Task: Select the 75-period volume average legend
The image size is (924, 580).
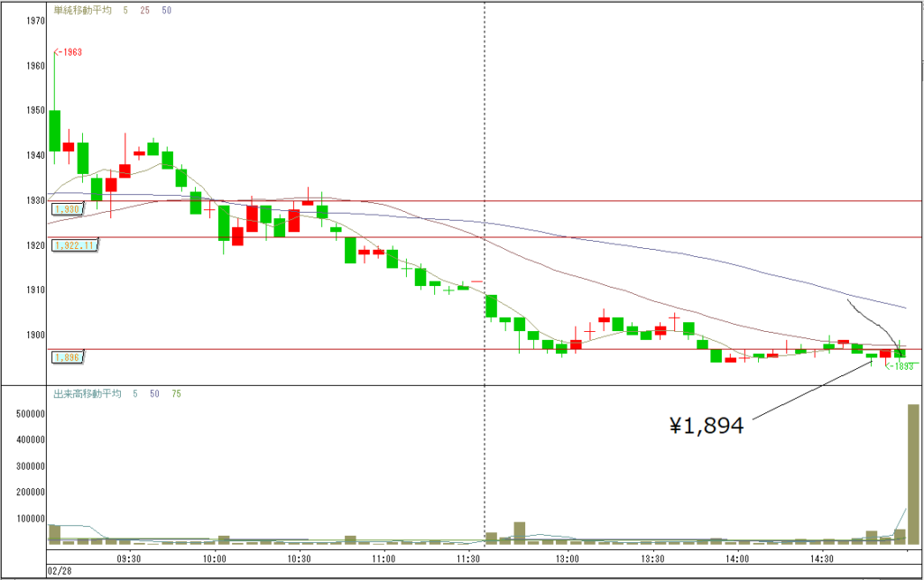Action: pos(176,394)
